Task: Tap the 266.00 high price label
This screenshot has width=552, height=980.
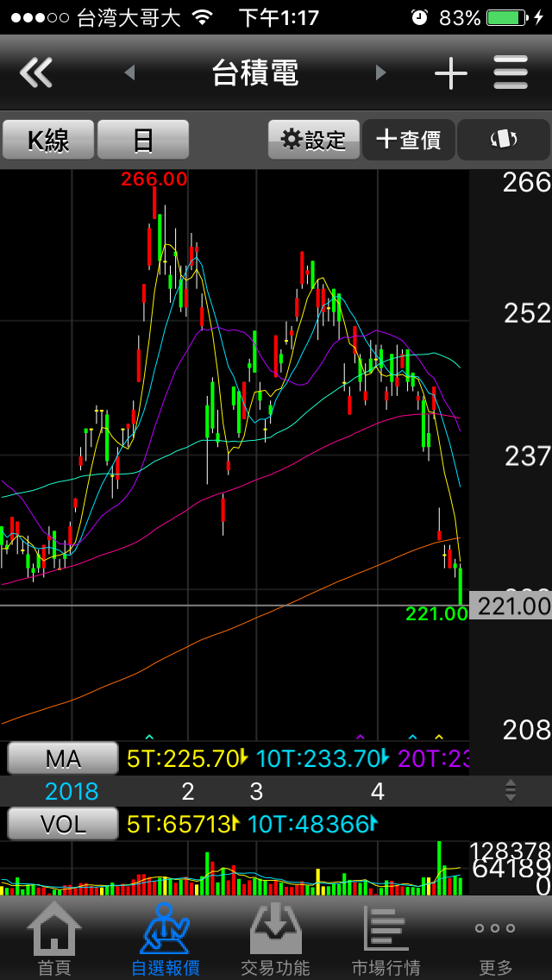Action: pyautogui.click(x=154, y=179)
